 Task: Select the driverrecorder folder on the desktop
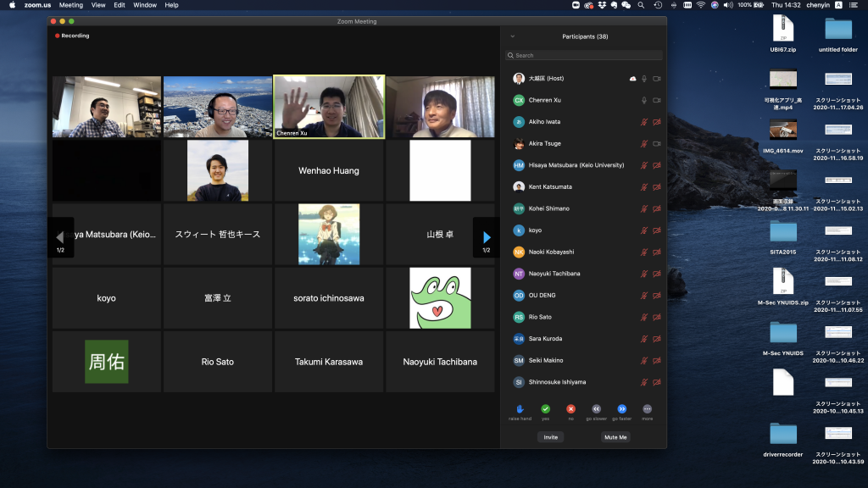(782, 440)
